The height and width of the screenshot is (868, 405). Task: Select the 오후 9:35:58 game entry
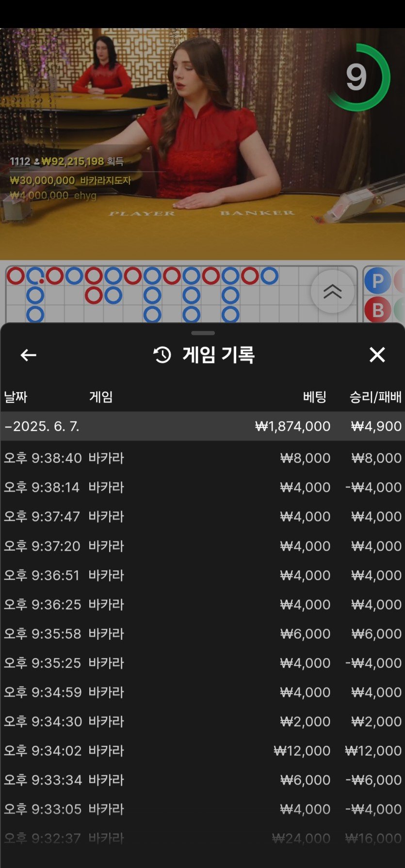click(202, 633)
